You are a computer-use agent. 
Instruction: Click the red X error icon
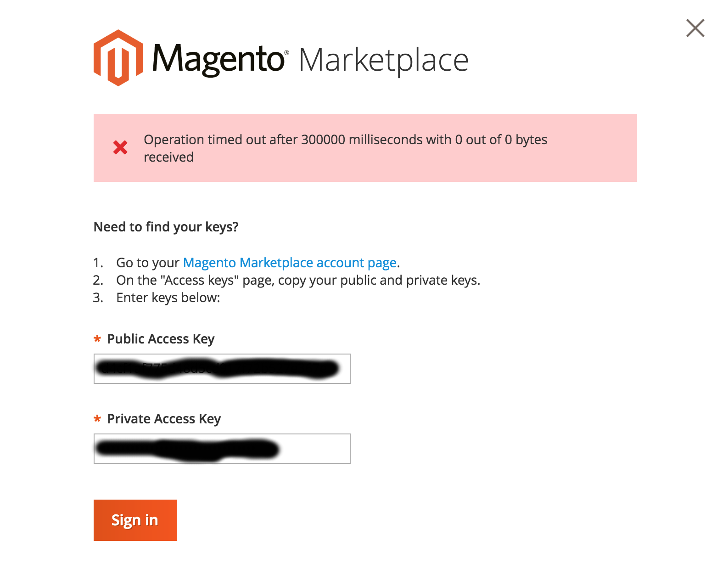tap(120, 147)
